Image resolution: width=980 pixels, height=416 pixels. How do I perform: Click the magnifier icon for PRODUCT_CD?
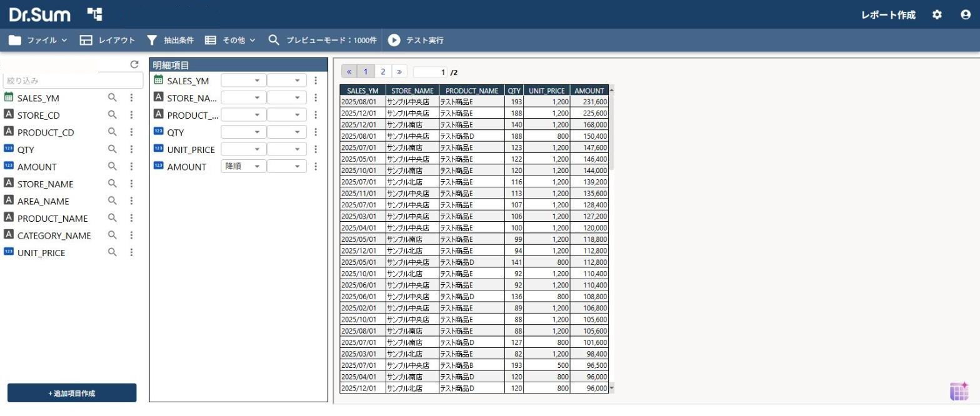pyautogui.click(x=112, y=132)
